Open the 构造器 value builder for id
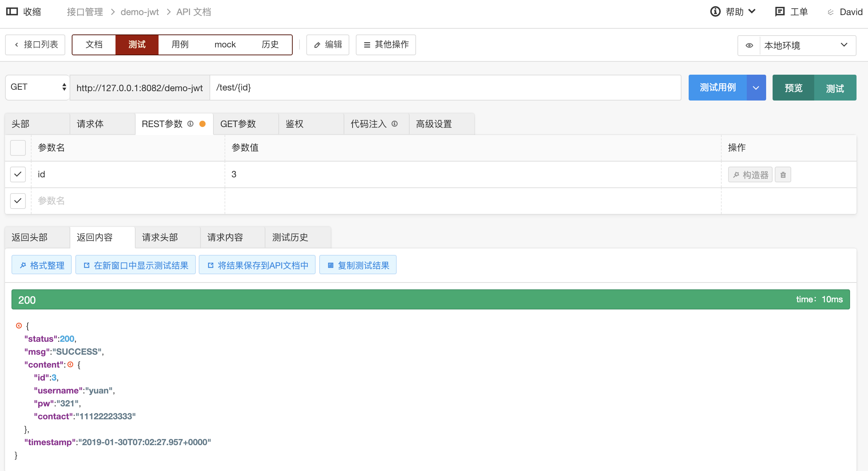 pos(750,174)
